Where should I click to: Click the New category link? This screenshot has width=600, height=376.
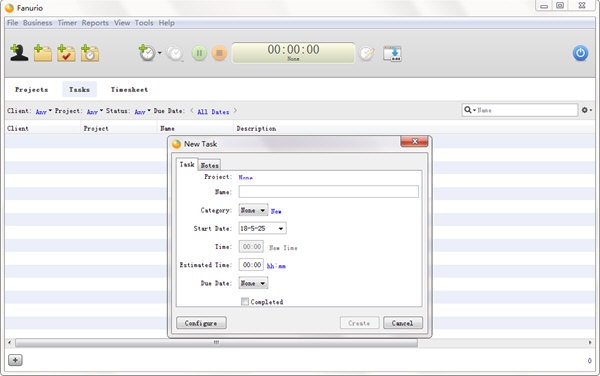click(276, 211)
